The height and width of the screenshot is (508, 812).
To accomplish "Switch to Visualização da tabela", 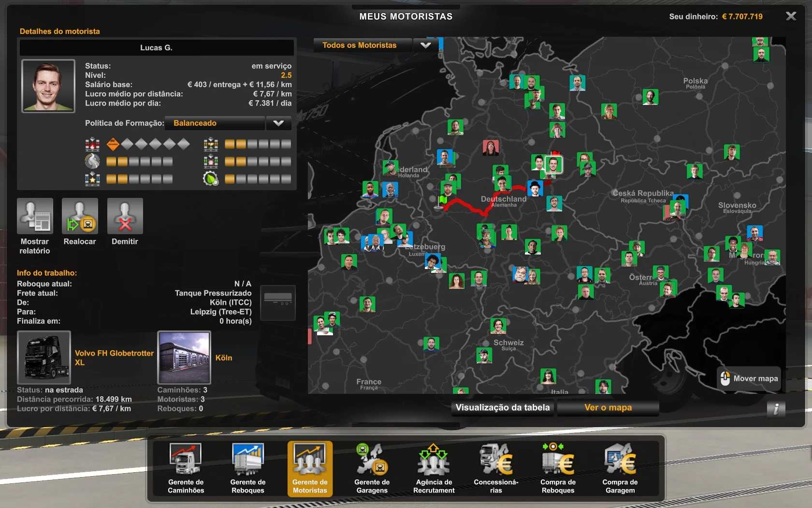I will [x=503, y=407].
